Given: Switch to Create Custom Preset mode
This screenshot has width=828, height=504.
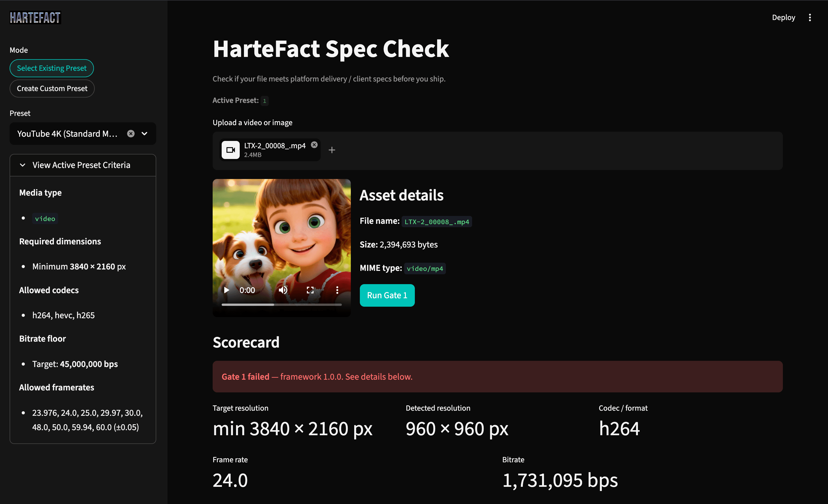Looking at the screenshot, I should (52, 88).
